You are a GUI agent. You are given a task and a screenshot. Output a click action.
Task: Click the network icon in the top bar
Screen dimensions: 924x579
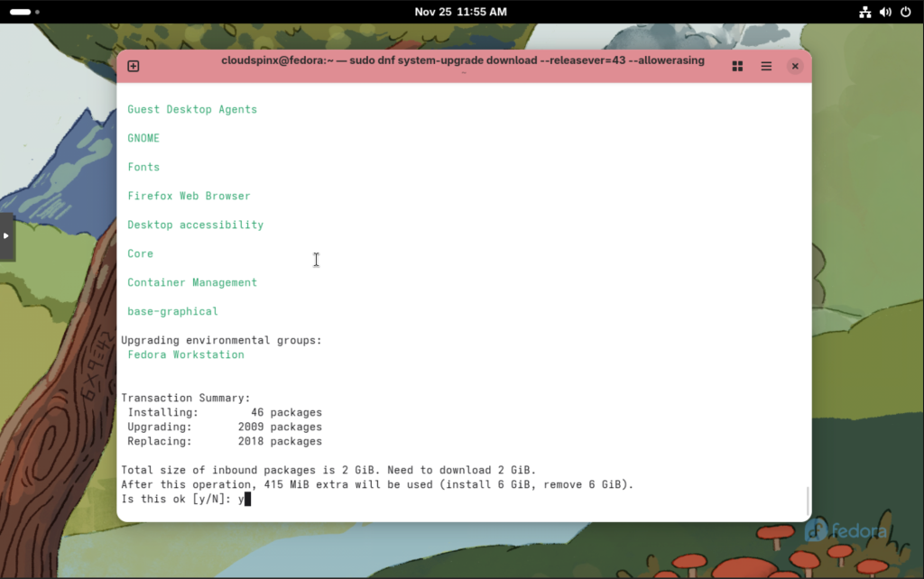[x=865, y=12]
